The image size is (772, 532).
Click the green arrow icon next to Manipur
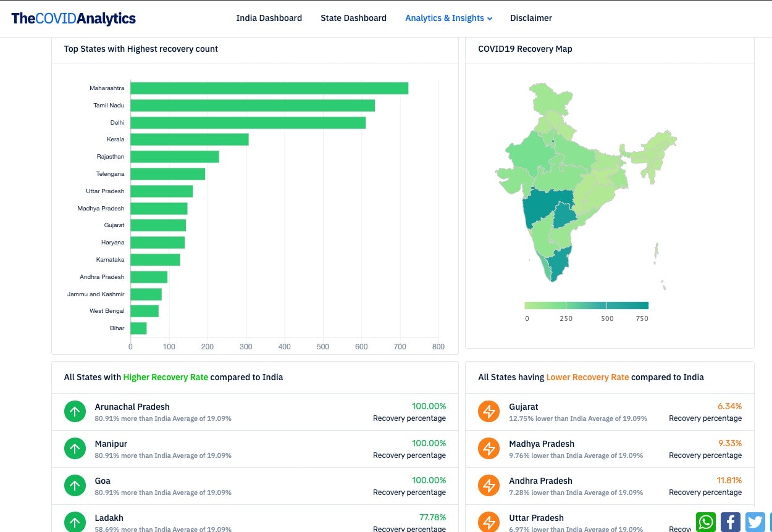75,448
